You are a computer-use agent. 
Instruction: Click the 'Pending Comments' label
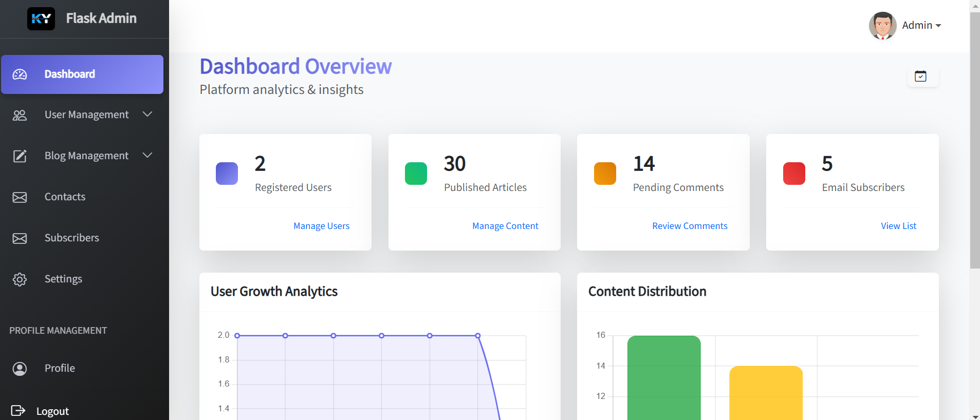coord(678,188)
